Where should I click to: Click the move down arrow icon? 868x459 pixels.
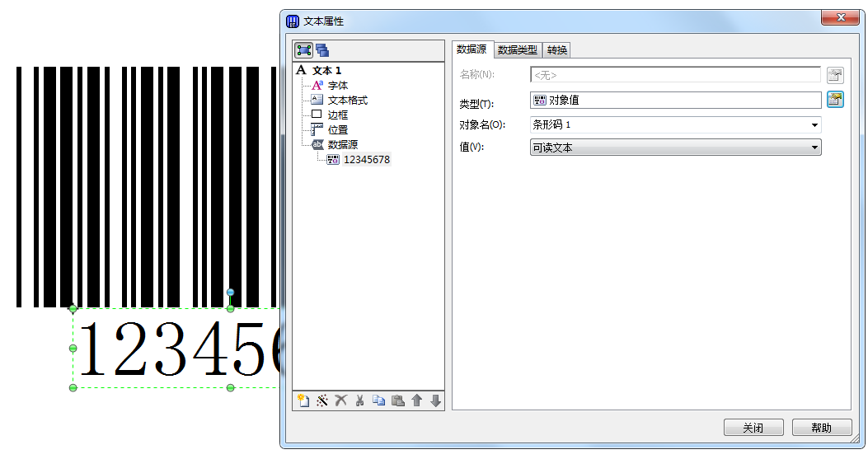point(436,400)
